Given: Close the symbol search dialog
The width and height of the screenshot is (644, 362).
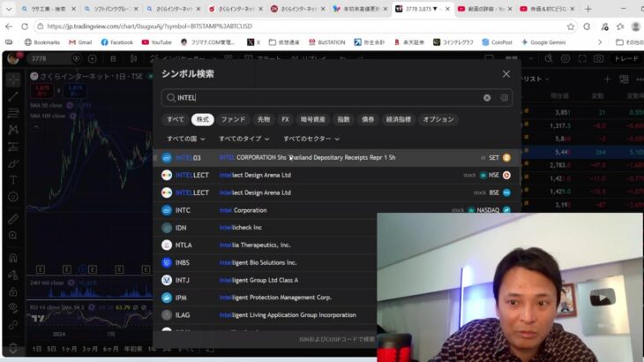Looking at the screenshot, I should point(505,74).
